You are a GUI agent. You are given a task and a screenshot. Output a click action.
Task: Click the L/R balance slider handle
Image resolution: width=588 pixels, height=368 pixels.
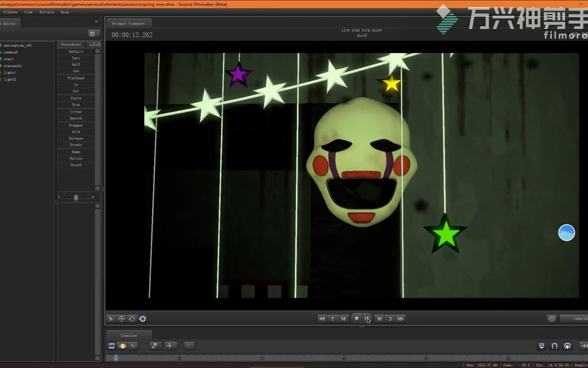(x=76, y=197)
